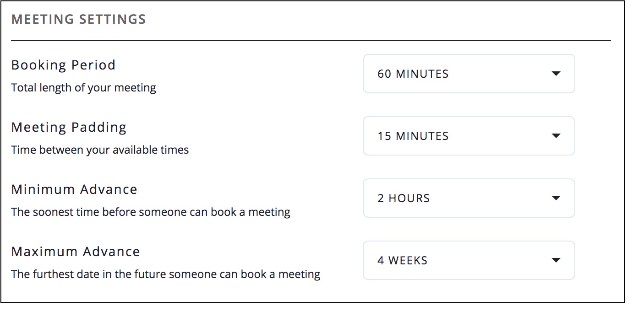Select the Meeting Padding label
This screenshot has height=322, width=644.
[69, 127]
